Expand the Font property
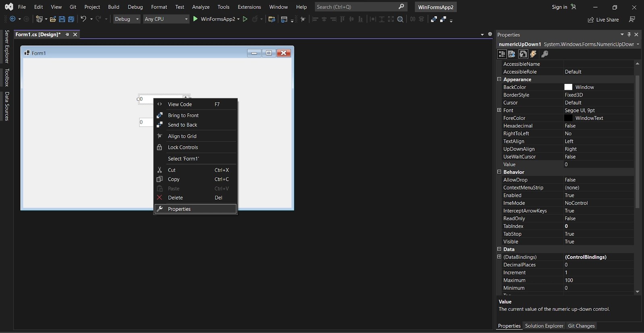This screenshot has height=333, width=644. point(499,110)
